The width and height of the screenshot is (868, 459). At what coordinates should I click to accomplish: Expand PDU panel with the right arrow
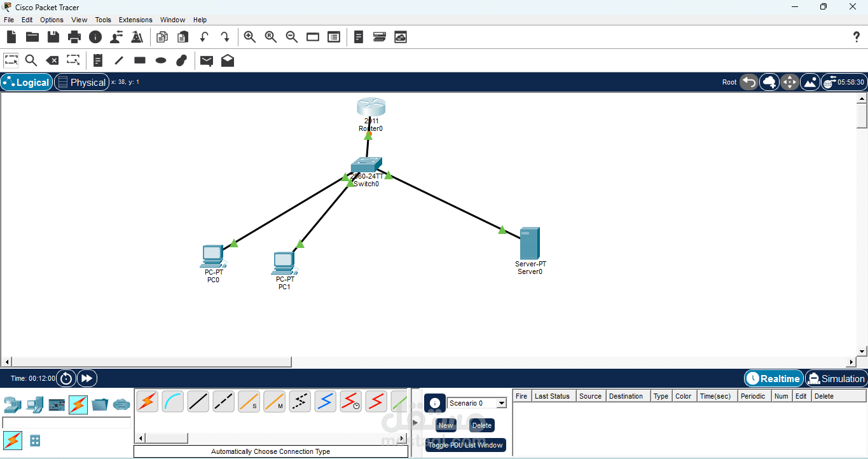(x=415, y=422)
